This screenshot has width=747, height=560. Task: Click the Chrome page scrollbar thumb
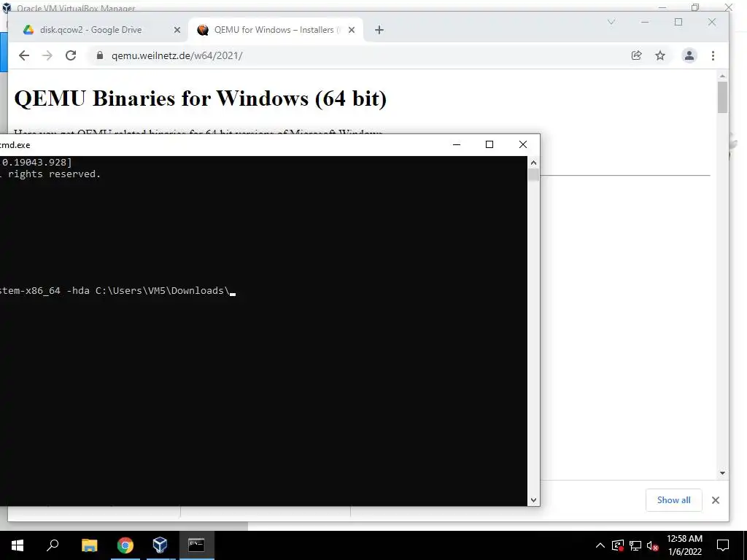pos(722,97)
